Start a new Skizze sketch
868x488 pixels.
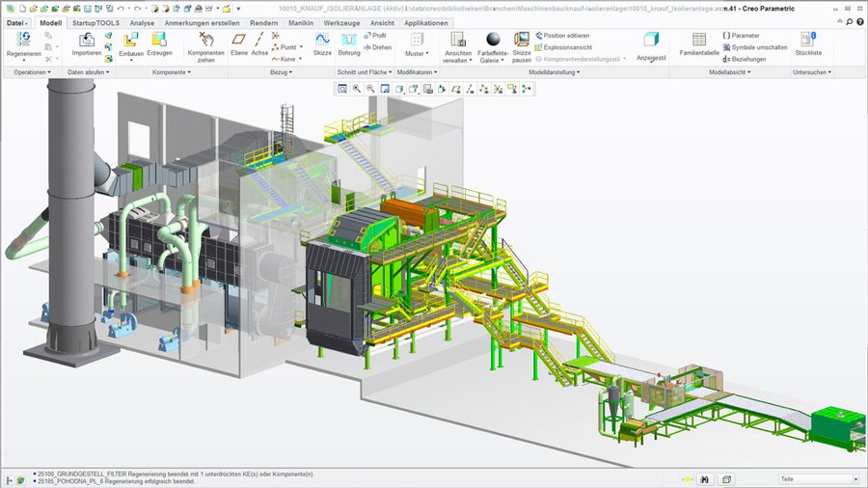(x=322, y=41)
